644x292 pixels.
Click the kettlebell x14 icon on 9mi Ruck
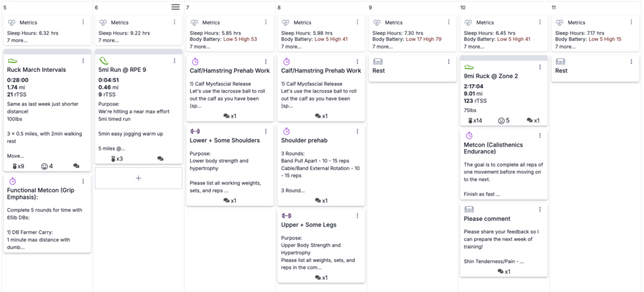[470, 120]
